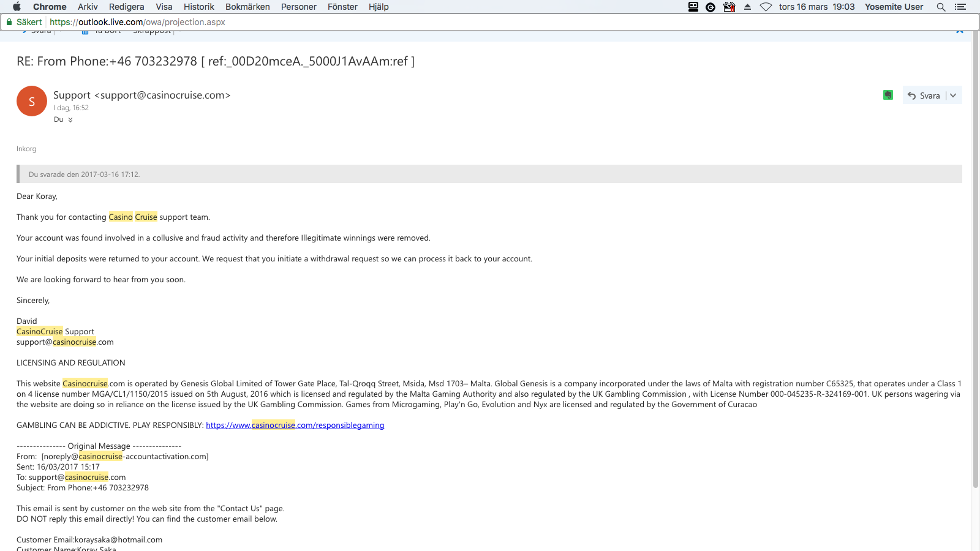Open the Wi-Fi status menu
The width and height of the screenshot is (980, 551).
point(766,7)
